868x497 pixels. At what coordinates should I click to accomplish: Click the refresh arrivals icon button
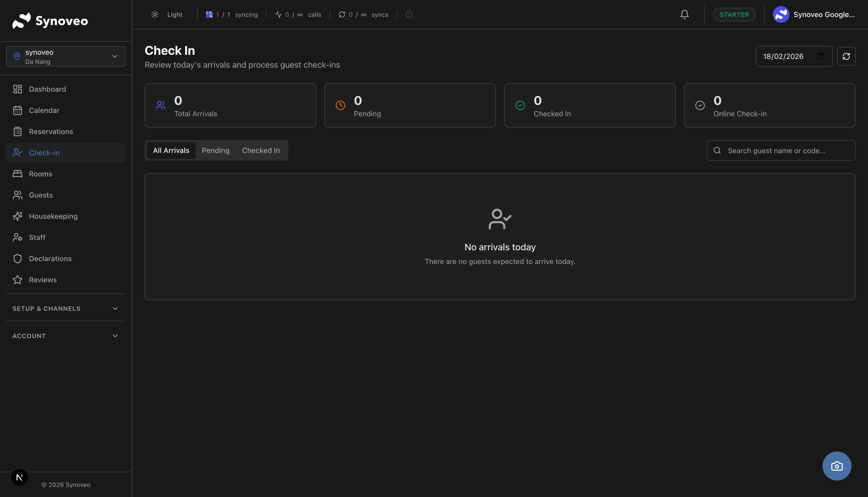tap(846, 56)
